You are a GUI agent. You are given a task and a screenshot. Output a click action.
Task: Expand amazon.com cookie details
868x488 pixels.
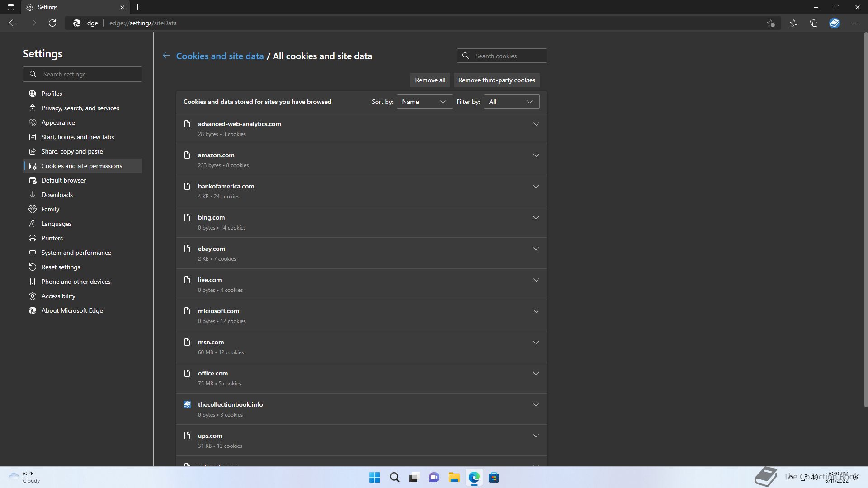pos(536,155)
